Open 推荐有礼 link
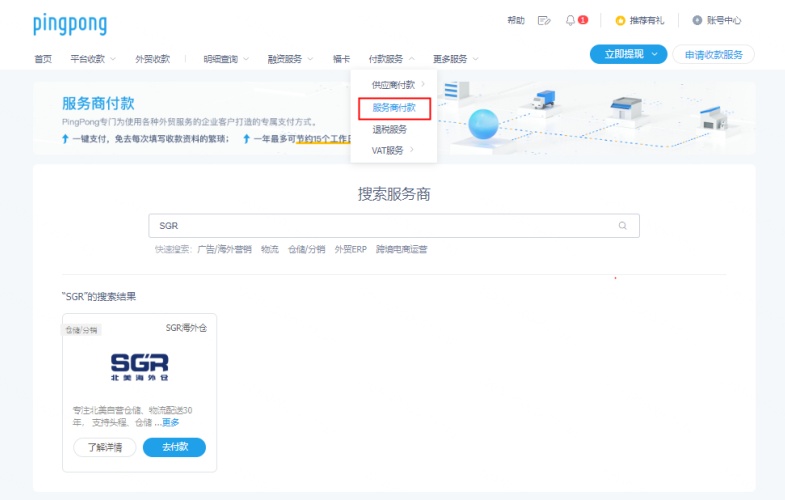This screenshot has height=500, width=785. click(x=646, y=21)
